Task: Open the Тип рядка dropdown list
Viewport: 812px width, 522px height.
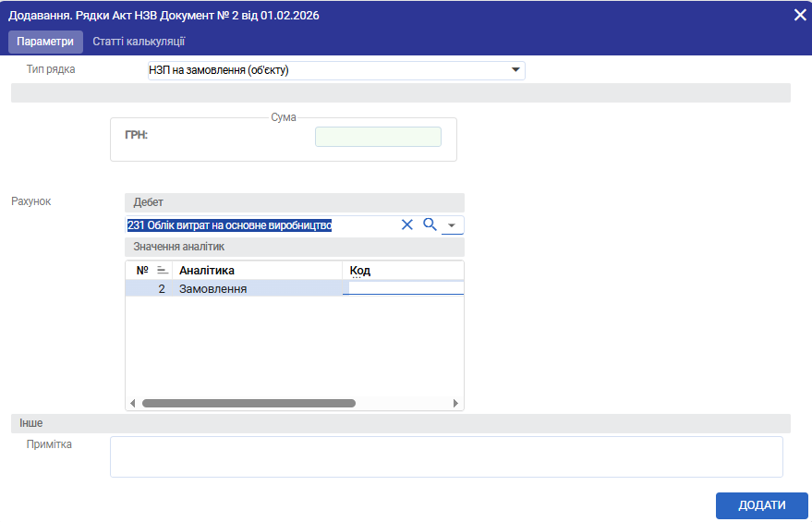Action: pyautogui.click(x=515, y=70)
